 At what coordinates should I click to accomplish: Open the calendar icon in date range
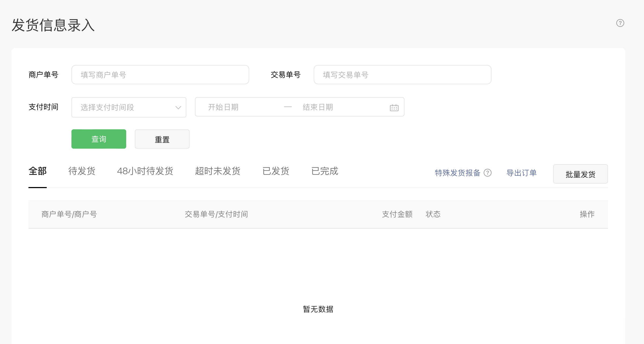click(394, 108)
